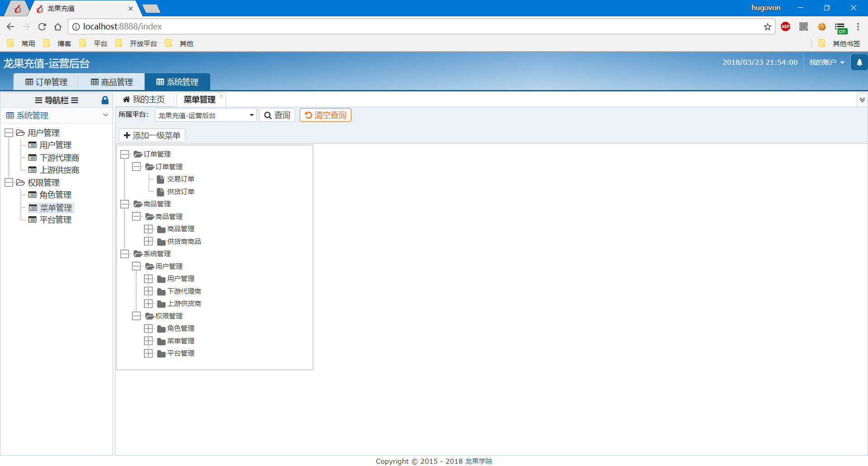The image size is (868, 466).
Task: Expand the 角色管理 node in menu tree
Action: 148,328
